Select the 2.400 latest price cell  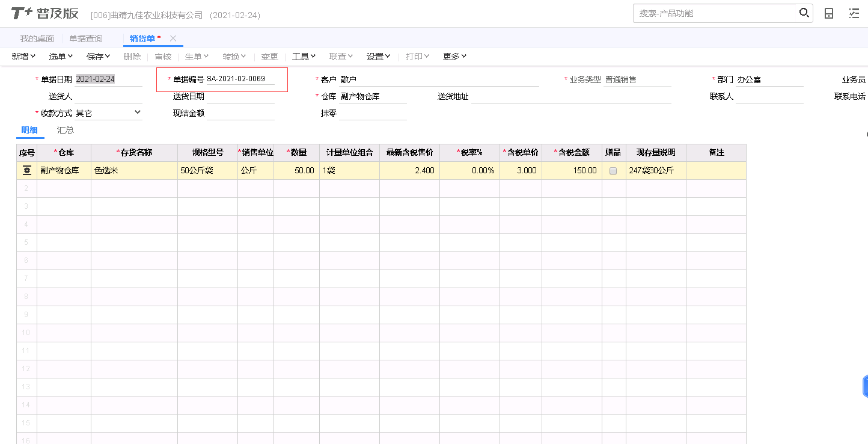tap(410, 171)
